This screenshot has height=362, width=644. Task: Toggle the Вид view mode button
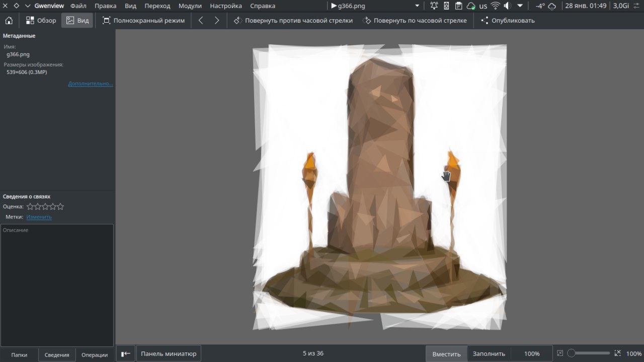point(77,21)
